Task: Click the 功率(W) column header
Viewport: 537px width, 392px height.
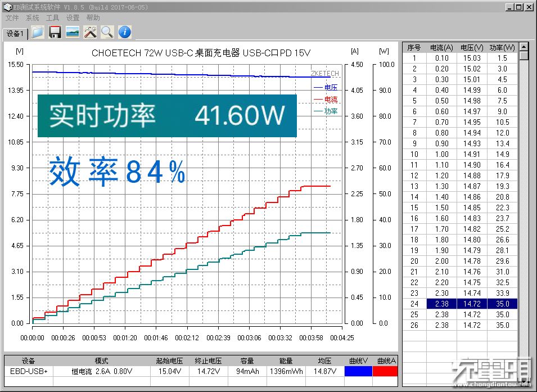Action: (x=502, y=48)
